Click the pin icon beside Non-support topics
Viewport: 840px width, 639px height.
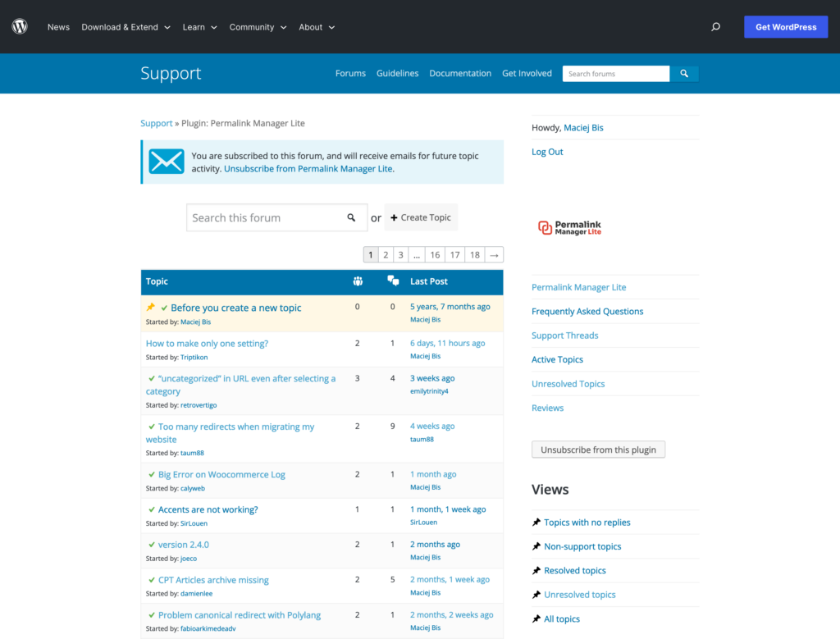[x=536, y=546]
